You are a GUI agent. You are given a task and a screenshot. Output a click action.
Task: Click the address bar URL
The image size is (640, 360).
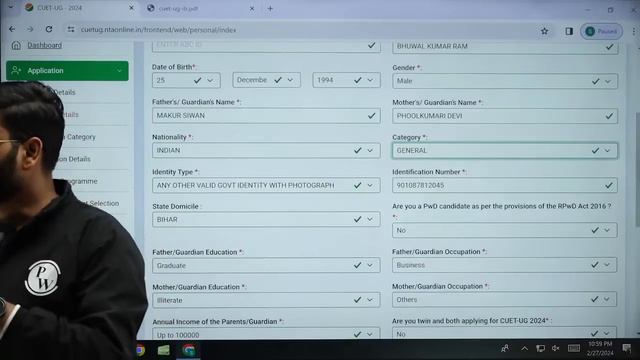point(158,30)
